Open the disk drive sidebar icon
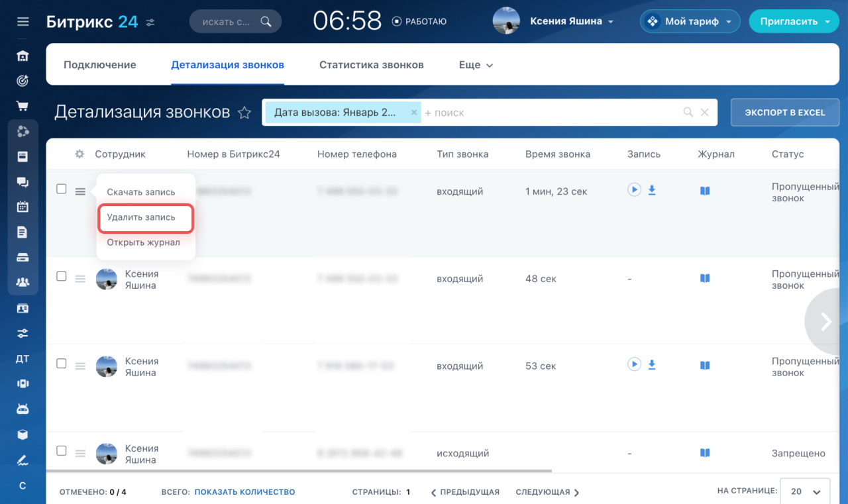 pyautogui.click(x=23, y=257)
